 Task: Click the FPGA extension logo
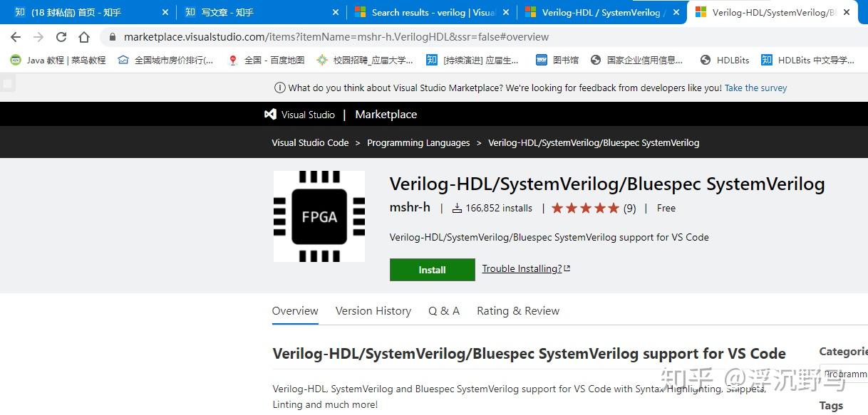point(319,216)
